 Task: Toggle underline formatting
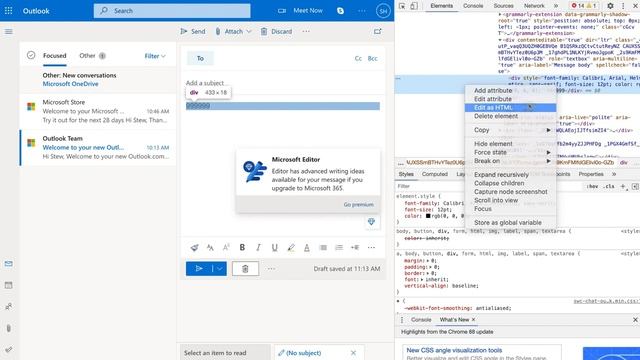pos(274,247)
